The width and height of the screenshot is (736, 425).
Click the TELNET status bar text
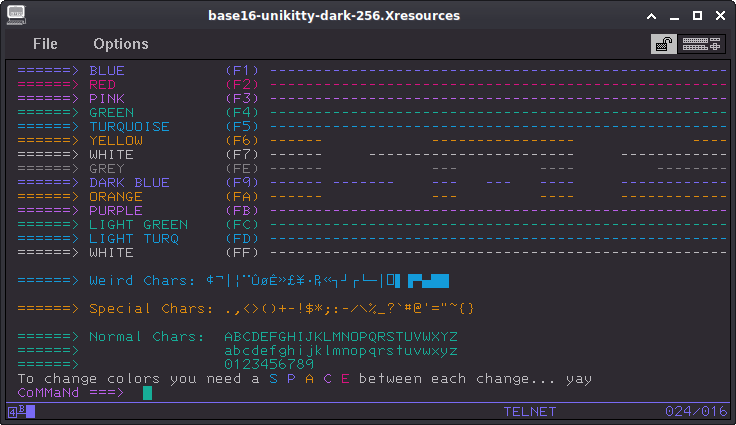pyautogui.click(x=530, y=412)
